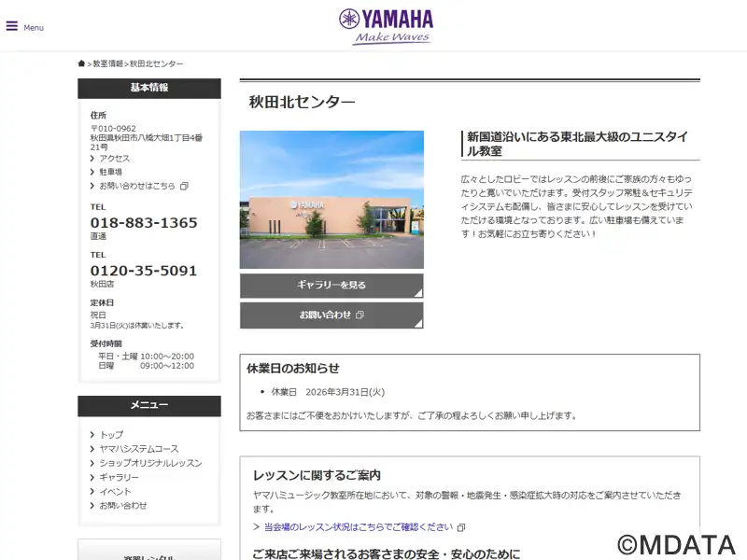Click the Yamaha building photo
The width and height of the screenshot is (747, 560).
pos(331,200)
